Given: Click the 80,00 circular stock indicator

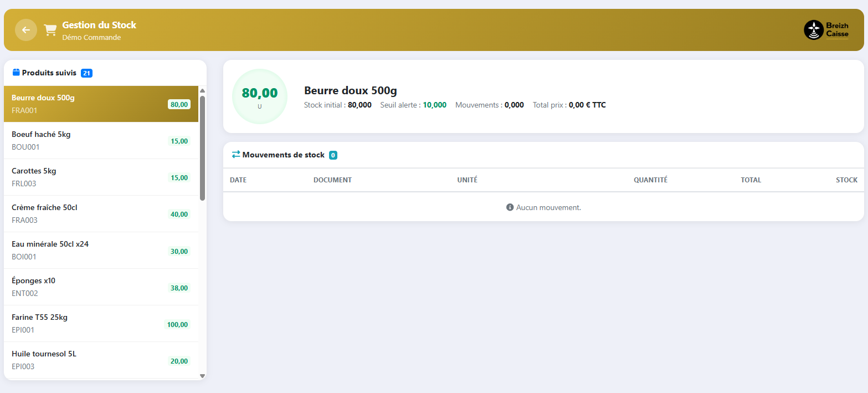Looking at the screenshot, I should pos(260,96).
